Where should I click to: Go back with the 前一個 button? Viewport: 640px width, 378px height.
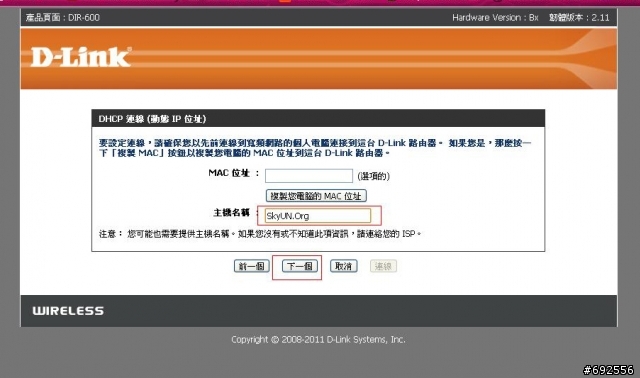pos(251,266)
